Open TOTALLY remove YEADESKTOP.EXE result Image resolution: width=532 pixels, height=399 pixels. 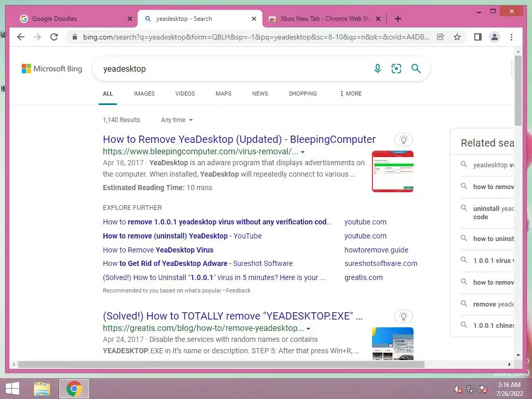[232, 316]
